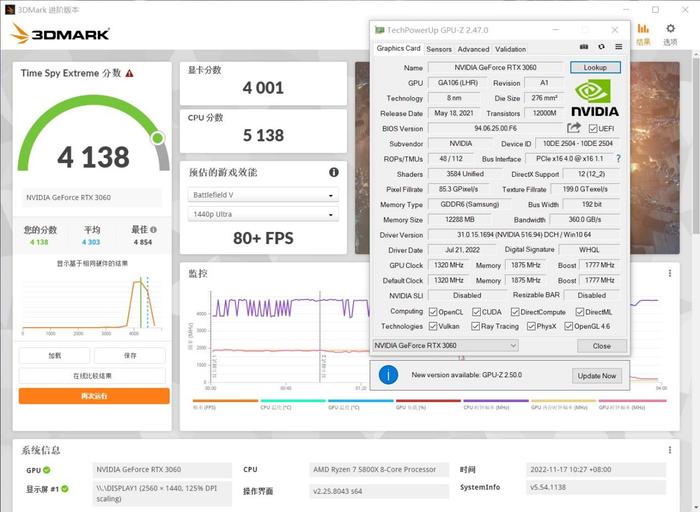Screen dimensions: 700x512
Task: Click the 3DMark title bar app icon
Action: (x=10, y=9)
